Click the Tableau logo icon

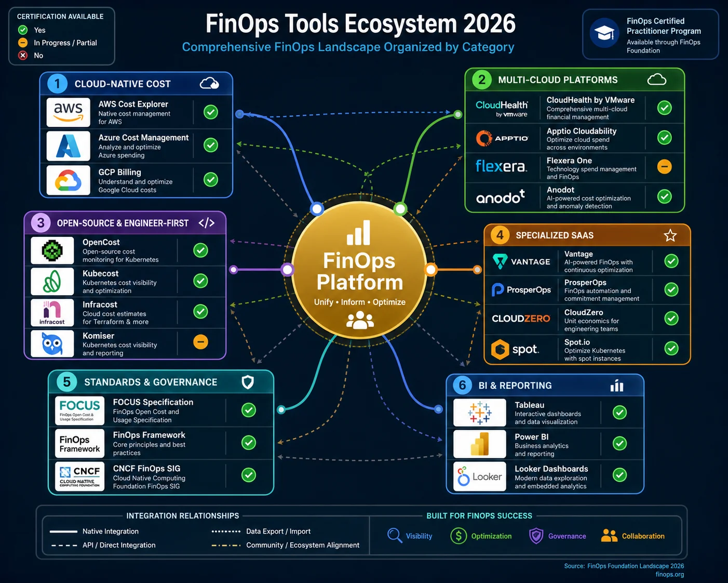pos(479,413)
